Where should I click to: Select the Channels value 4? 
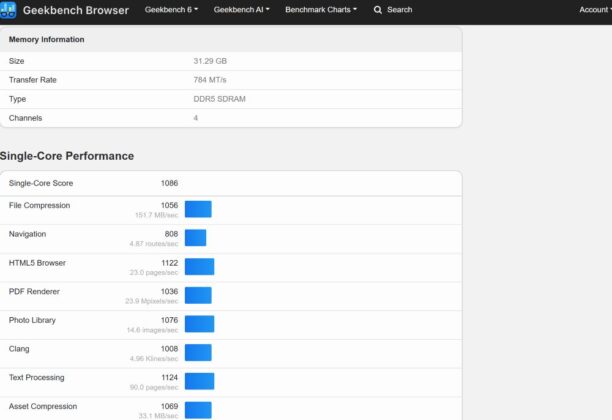(x=196, y=118)
